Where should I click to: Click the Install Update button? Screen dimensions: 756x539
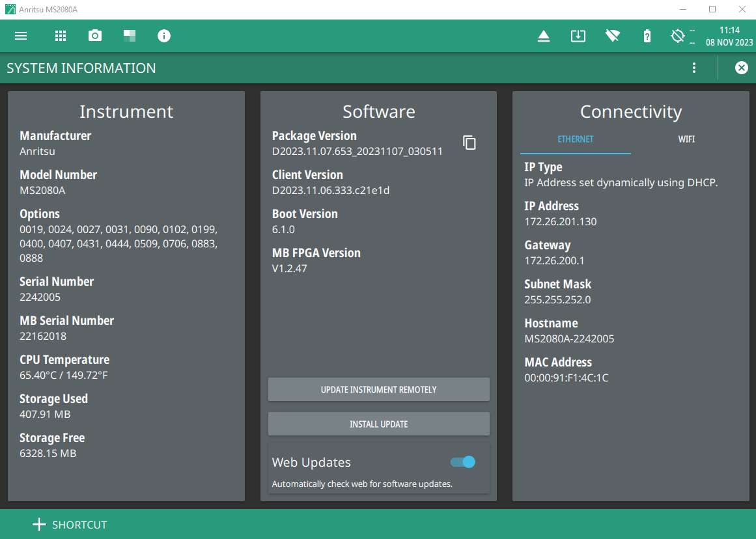pos(378,424)
